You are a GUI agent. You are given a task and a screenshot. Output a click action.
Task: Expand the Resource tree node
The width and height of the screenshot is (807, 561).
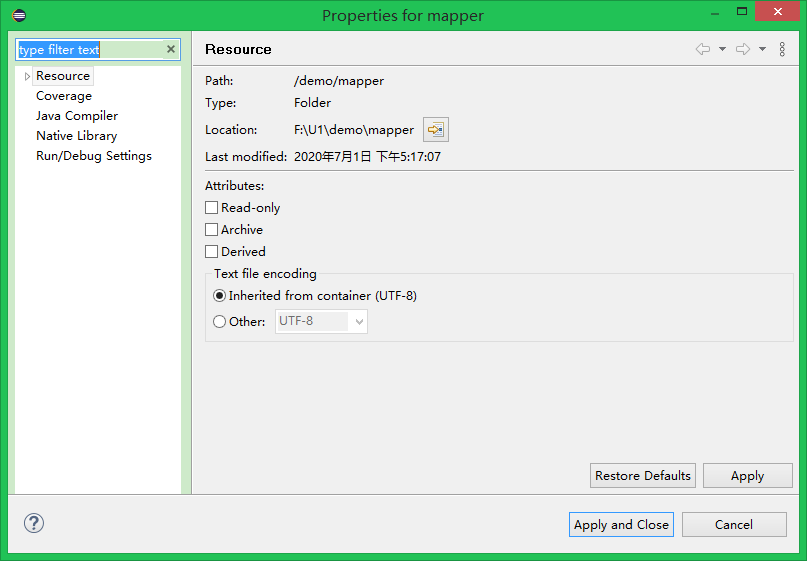(27, 76)
